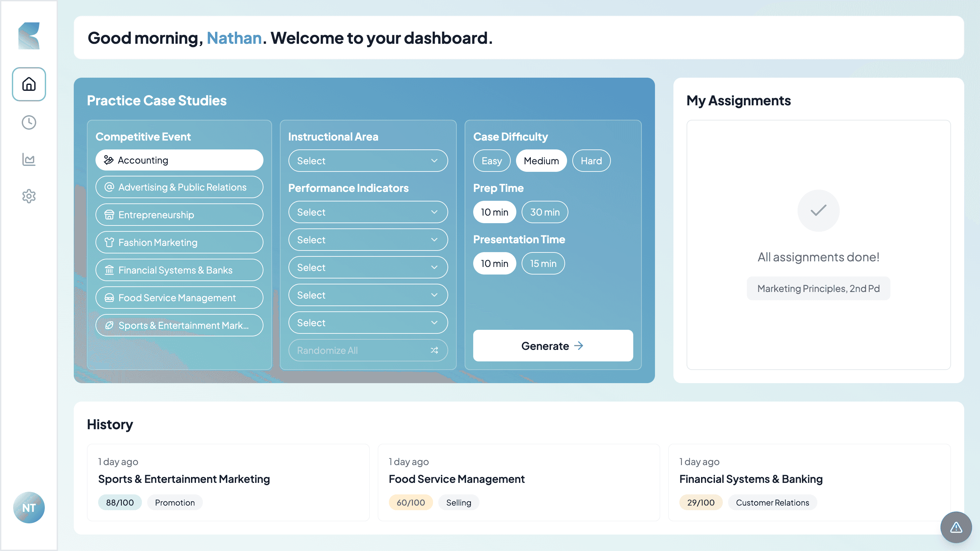
Task: Switch to the Fashion Marketing event
Action: tap(179, 242)
